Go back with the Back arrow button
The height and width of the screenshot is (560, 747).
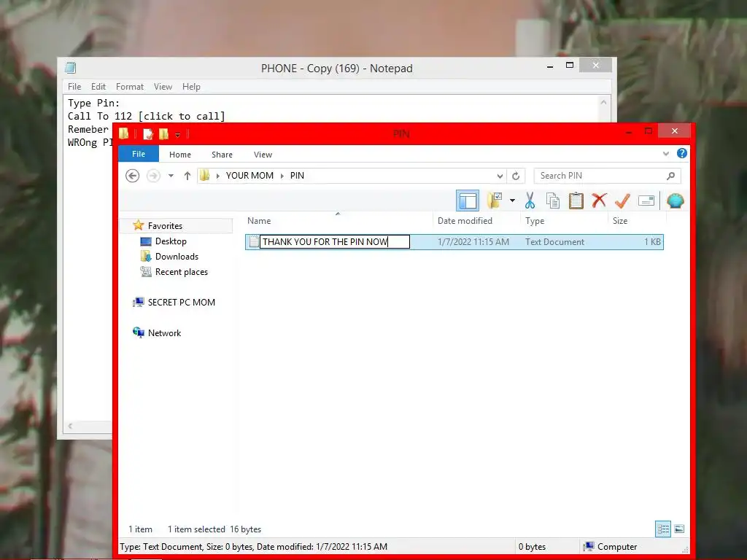[133, 176]
